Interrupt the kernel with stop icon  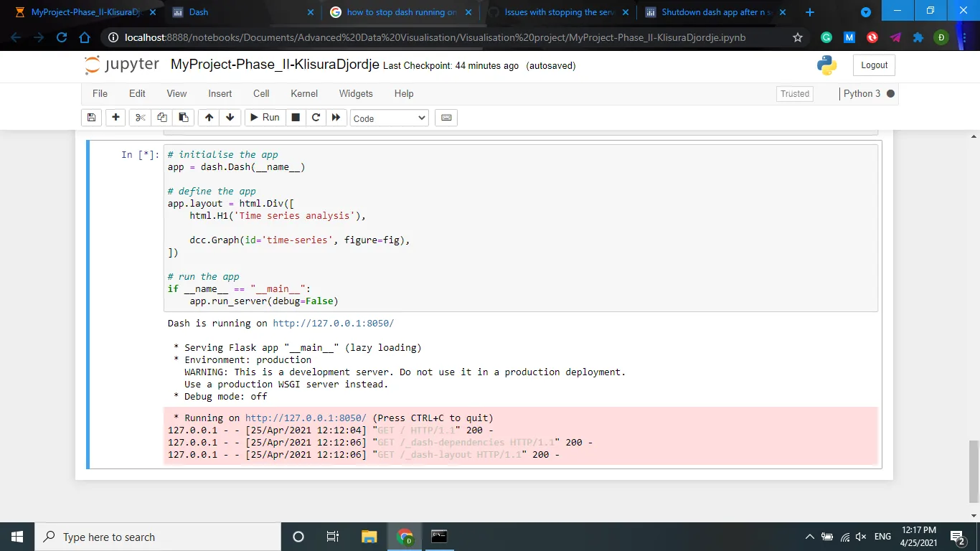pos(295,118)
